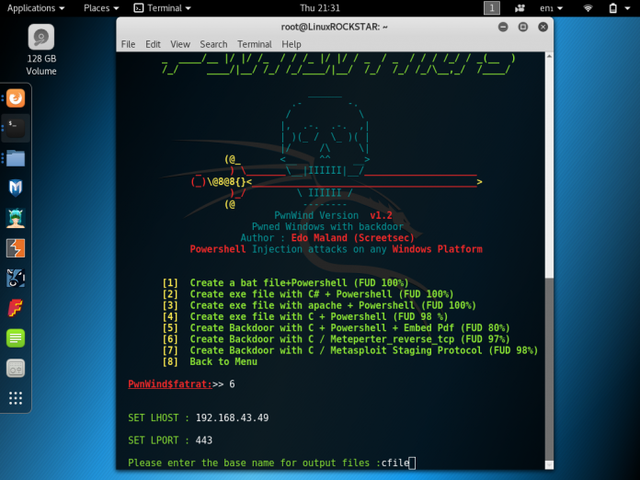Screen dimensions: 640x480
Task: Click option [4] exe with C + Powershell (FUD 98 %)
Action: click(305, 317)
